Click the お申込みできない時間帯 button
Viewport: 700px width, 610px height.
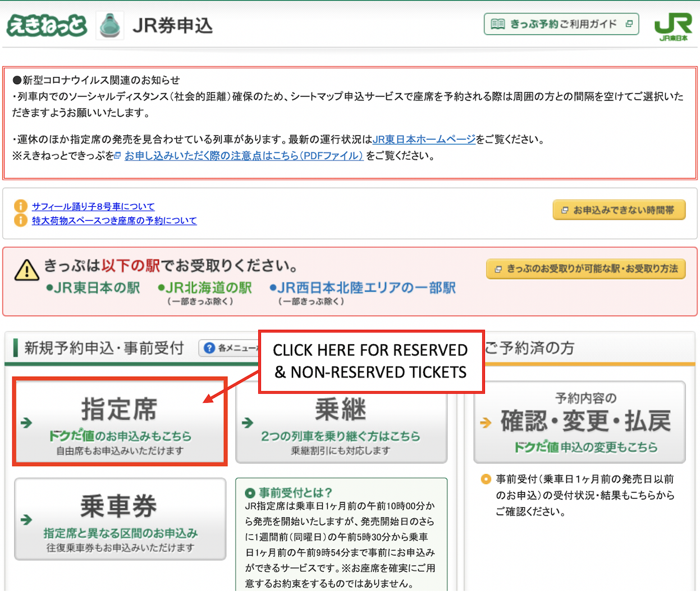tap(619, 210)
